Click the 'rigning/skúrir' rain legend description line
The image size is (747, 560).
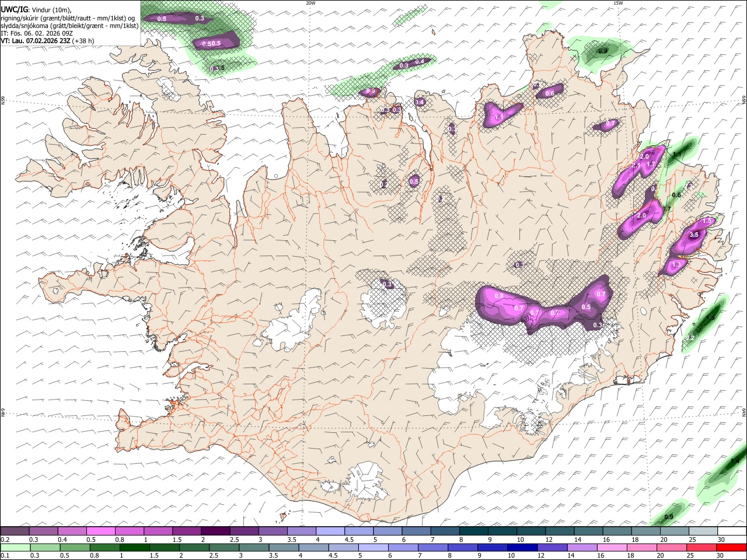pos(68,18)
